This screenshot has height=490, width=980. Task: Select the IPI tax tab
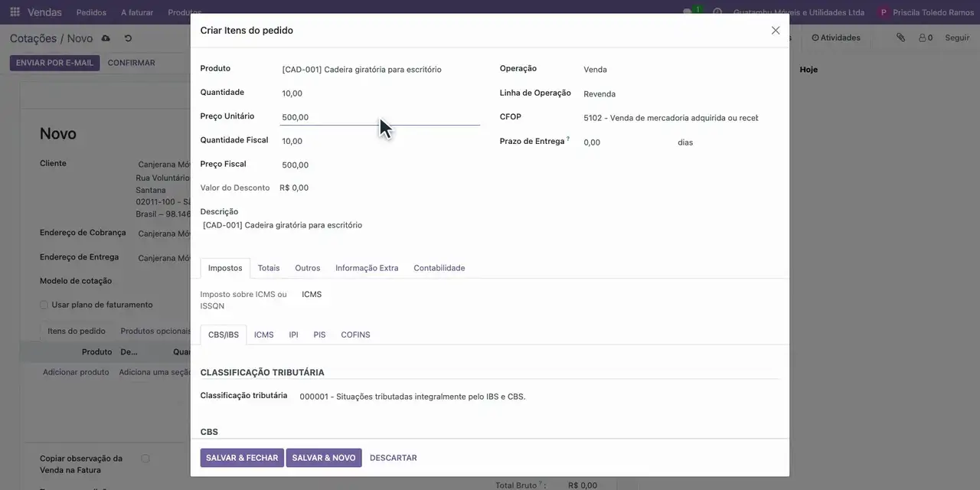pyautogui.click(x=293, y=335)
